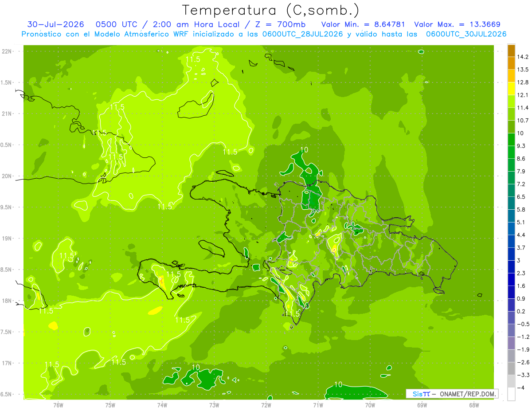This screenshot has height=411, width=532.
Task: Click the '0600UTC_28JUL2026' initialization time
Action: 303,34
